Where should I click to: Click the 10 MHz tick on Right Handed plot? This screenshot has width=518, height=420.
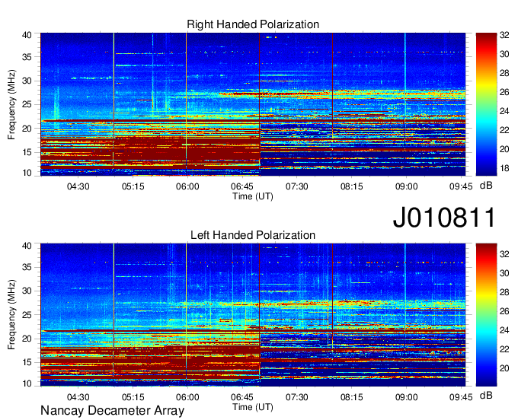[x=27, y=173]
